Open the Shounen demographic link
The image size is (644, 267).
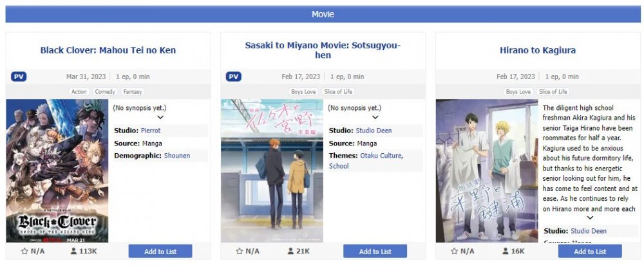tap(177, 156)
